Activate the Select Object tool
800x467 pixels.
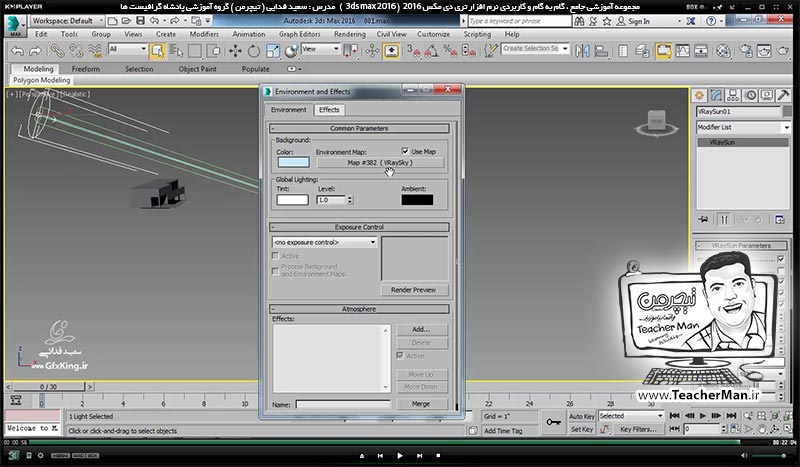pyautogui.click(x=158, y=51)
